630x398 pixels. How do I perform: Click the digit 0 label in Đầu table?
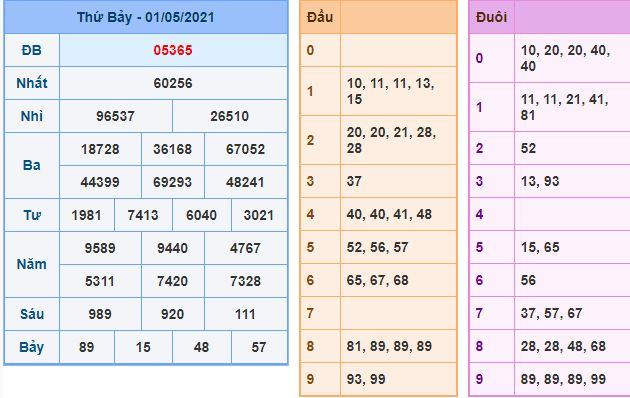(x=310, y=50)
